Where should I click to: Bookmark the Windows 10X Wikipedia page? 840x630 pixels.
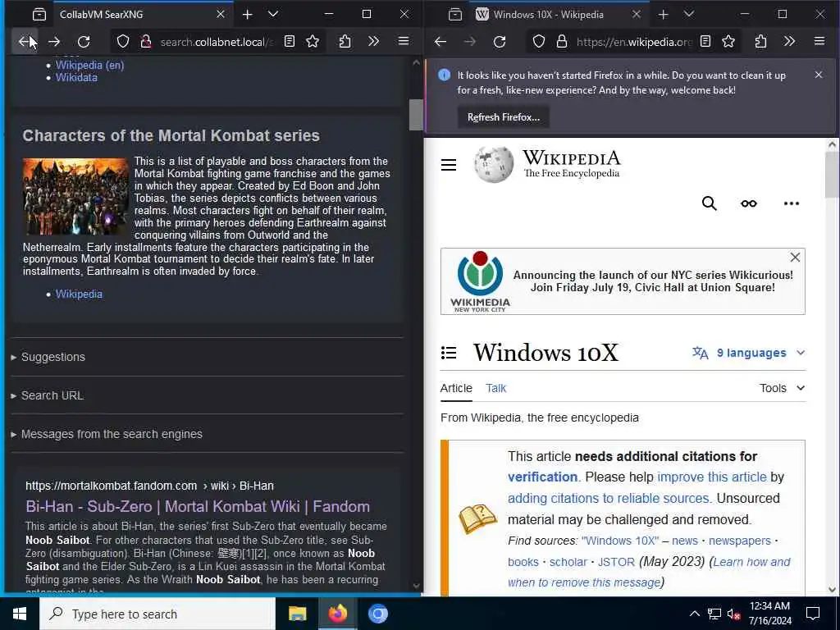click(x=728, y=41)
